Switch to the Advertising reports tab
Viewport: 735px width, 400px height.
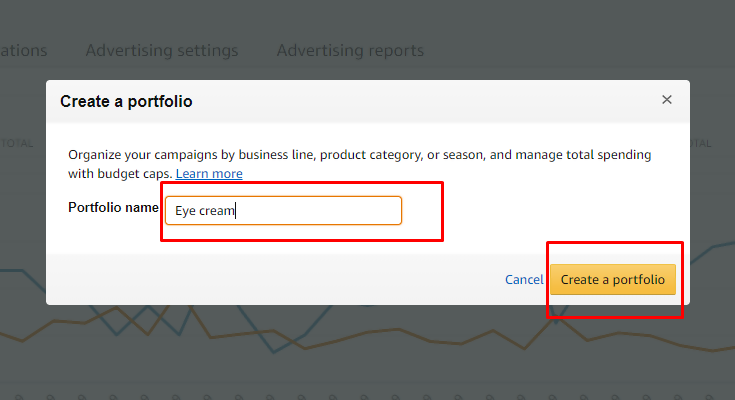click(350, 50)
